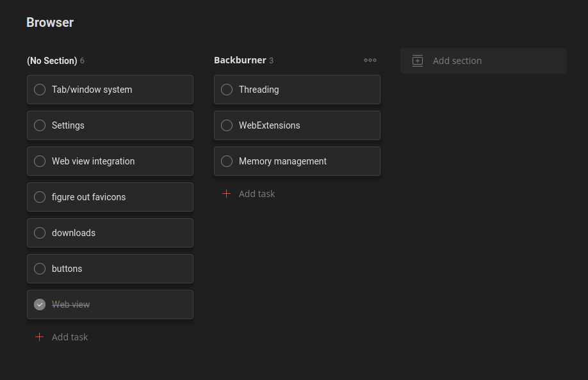The width and height of the screenshot is (588, 380).
Task: Open the Backburner section options menu
Action: [370, 60]
